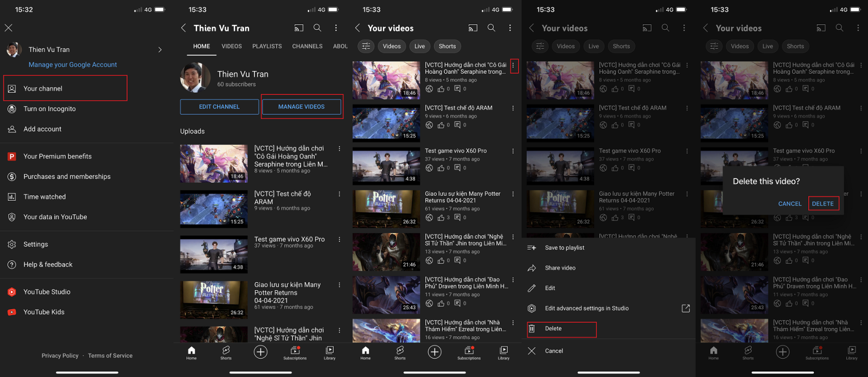
Task: Confirm DELETE in the Delete this video dialog
Action: pos(823,204)
